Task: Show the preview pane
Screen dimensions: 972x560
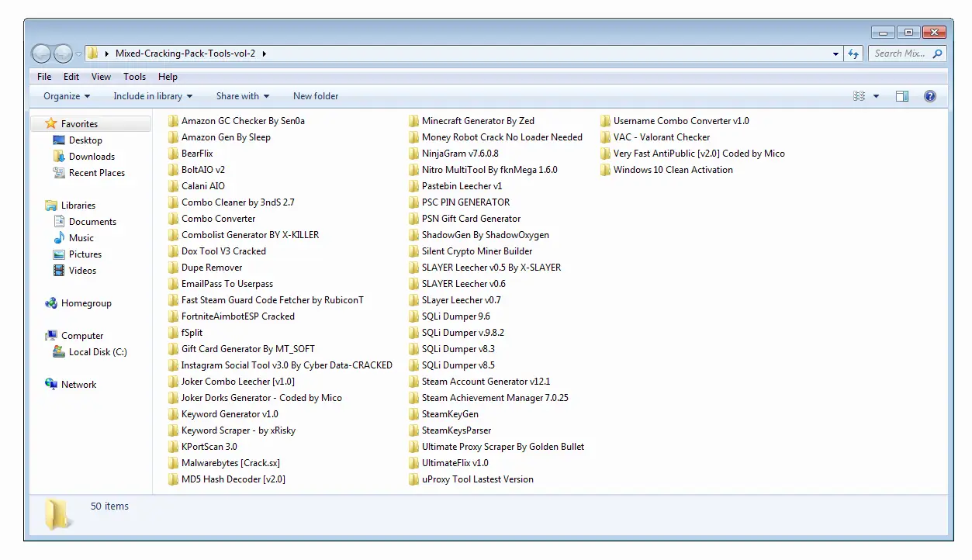Action: (901, 95)
